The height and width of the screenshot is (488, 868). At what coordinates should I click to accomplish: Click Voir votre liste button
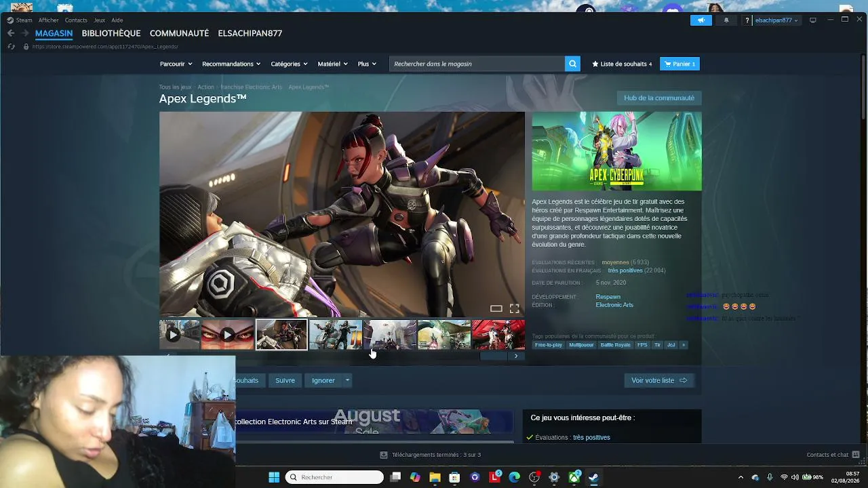pyautogui.click(x=659, y=380)
